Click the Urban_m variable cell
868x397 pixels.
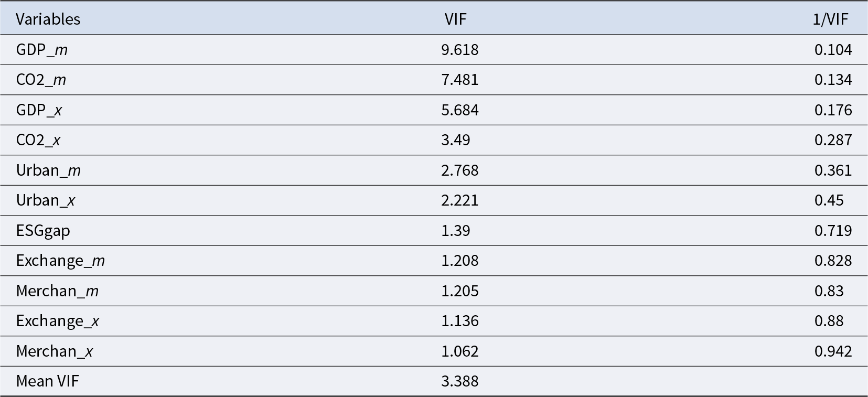[x=48, y=170]
